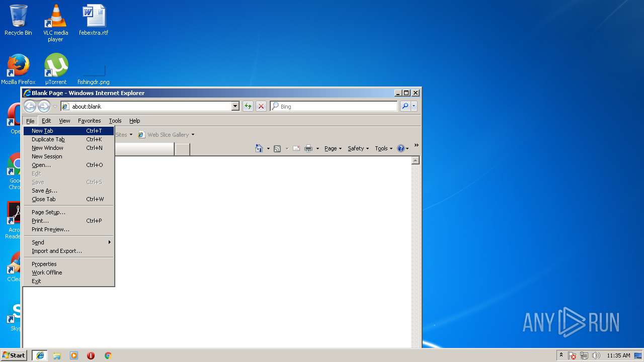Screen dimensions: 644x362
Task: Open Safety command bar menu
Action: [358, 148]
